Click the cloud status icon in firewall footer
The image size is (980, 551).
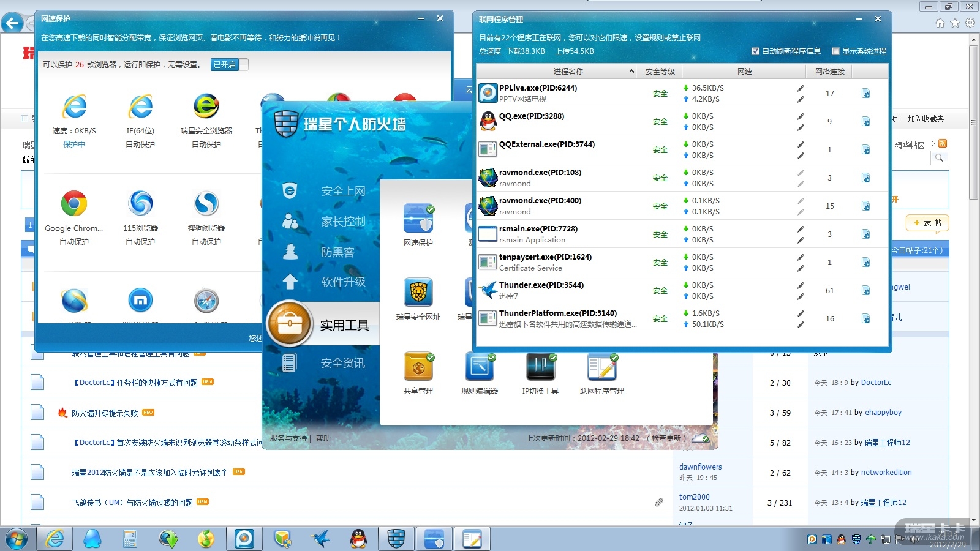pyautogui.click(x=700, y=438)
